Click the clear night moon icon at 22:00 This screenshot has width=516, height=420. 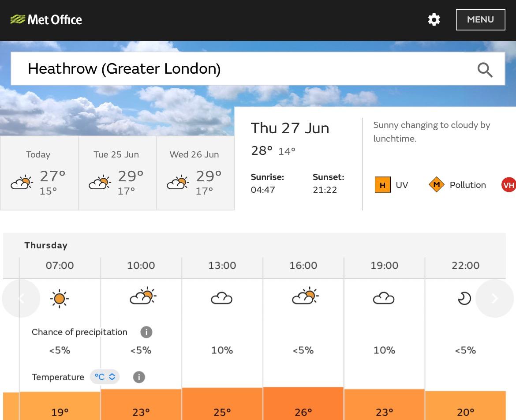[464, 299]
